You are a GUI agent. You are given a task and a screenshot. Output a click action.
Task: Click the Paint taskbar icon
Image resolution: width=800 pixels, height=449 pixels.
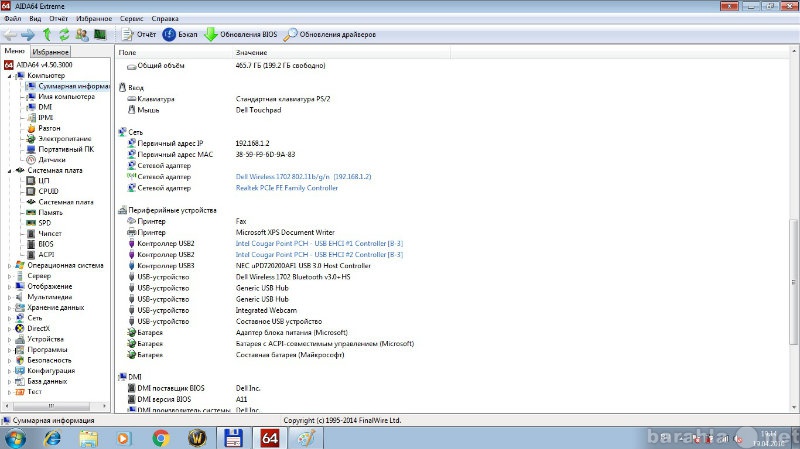point(306,438)
